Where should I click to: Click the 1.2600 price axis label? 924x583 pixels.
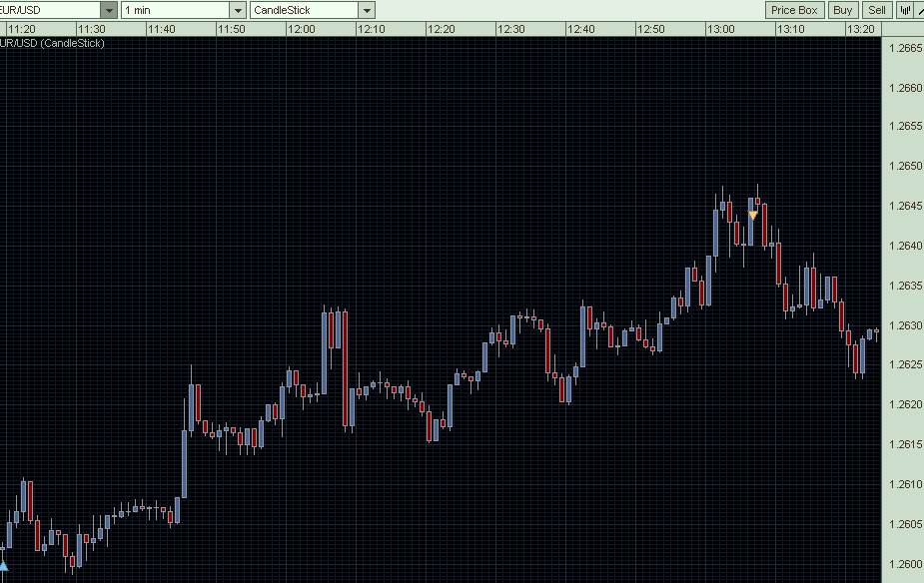coord(905,564)
